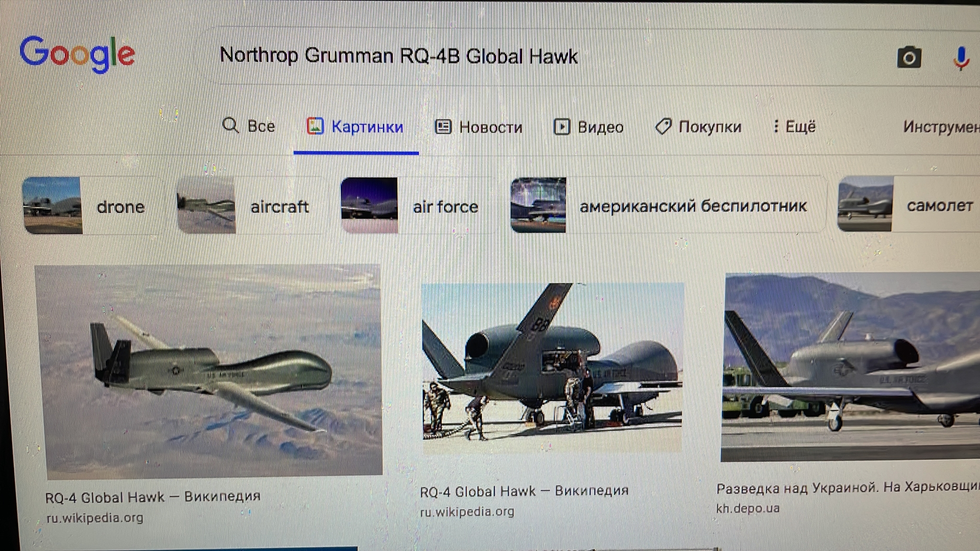
Task: Switch to the Все results tab
Action: point(249,126)
